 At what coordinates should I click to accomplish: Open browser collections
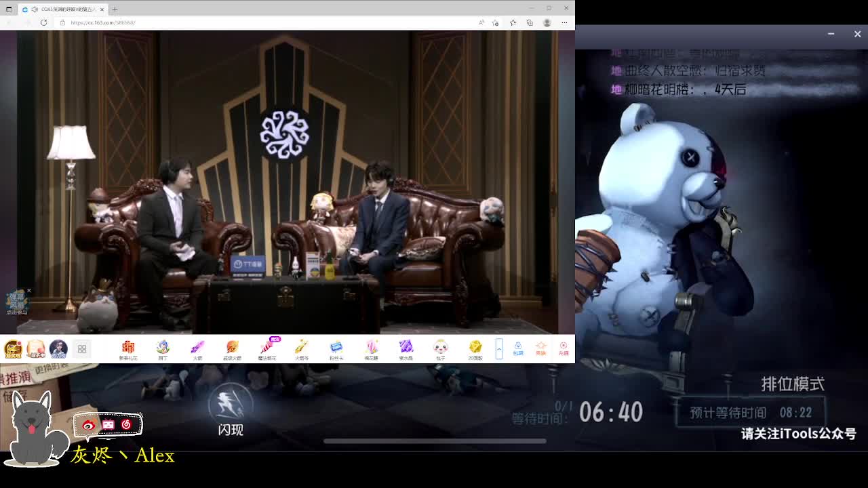coord(530,22)
